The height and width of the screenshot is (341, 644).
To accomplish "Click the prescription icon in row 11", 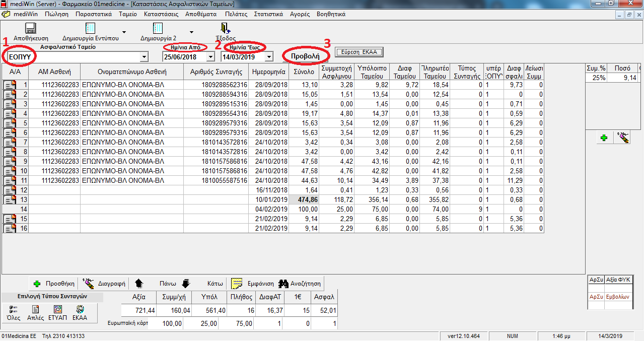I will tap(10, 180).
